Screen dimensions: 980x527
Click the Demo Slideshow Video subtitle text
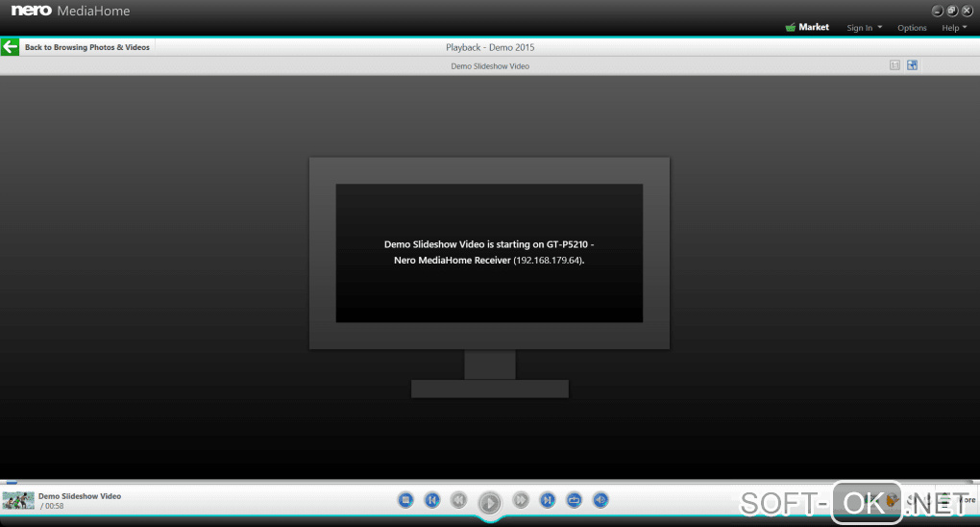click(490, 66)
